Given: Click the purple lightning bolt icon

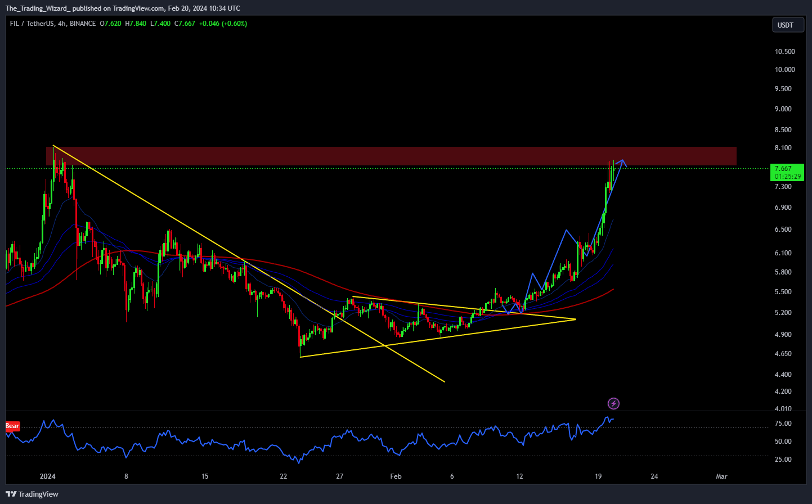Looking at the screenshot, I should tap(614, 403).
